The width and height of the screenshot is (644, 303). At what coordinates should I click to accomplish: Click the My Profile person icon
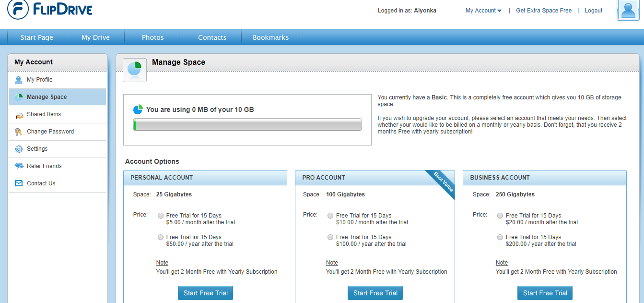click(x=19, y=80)
